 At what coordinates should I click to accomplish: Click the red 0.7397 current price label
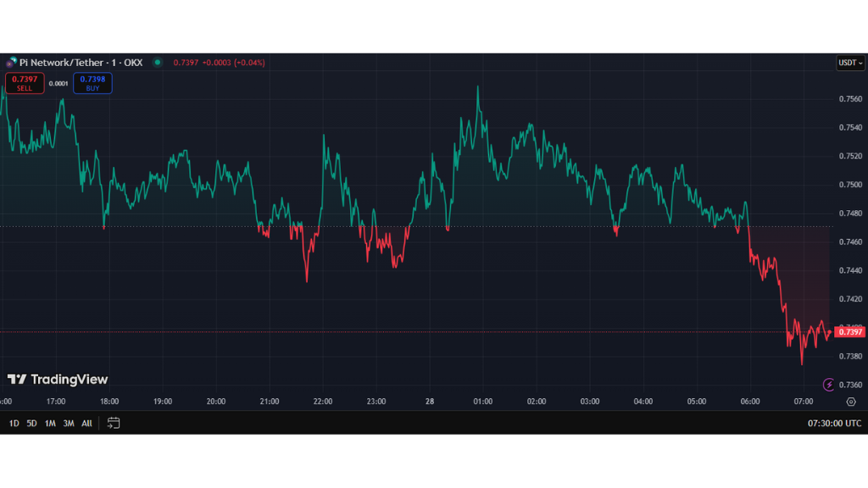(850, 332)
